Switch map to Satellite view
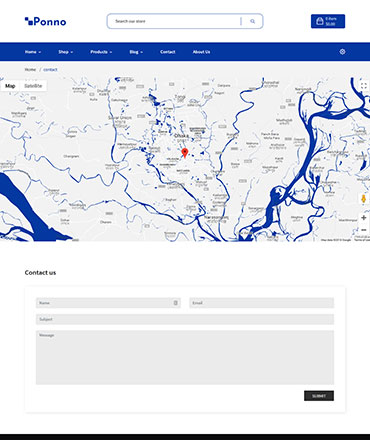This screenshot has width=370, height=440. (x=33, y=86)
